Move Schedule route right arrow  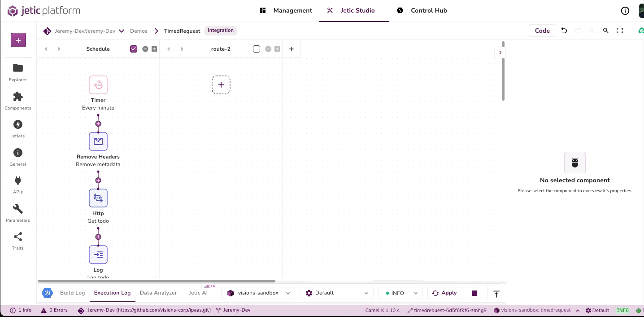click(59, 49)
